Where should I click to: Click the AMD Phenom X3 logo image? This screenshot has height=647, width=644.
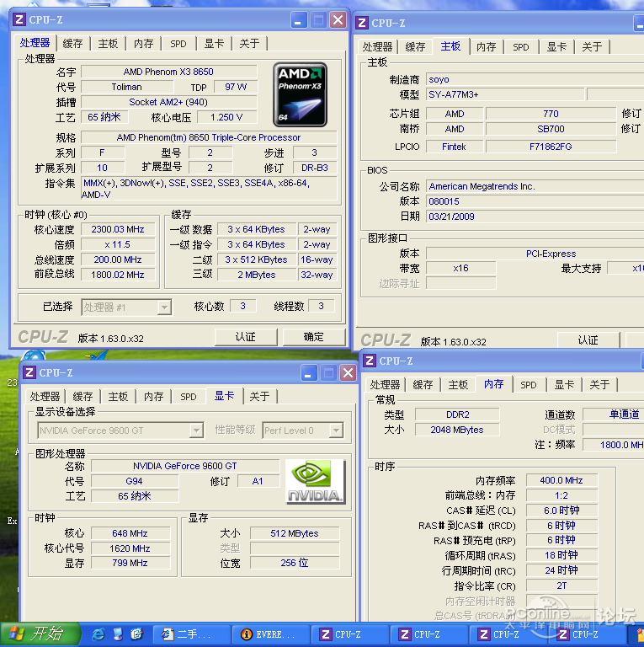click(x=300, y=94)
